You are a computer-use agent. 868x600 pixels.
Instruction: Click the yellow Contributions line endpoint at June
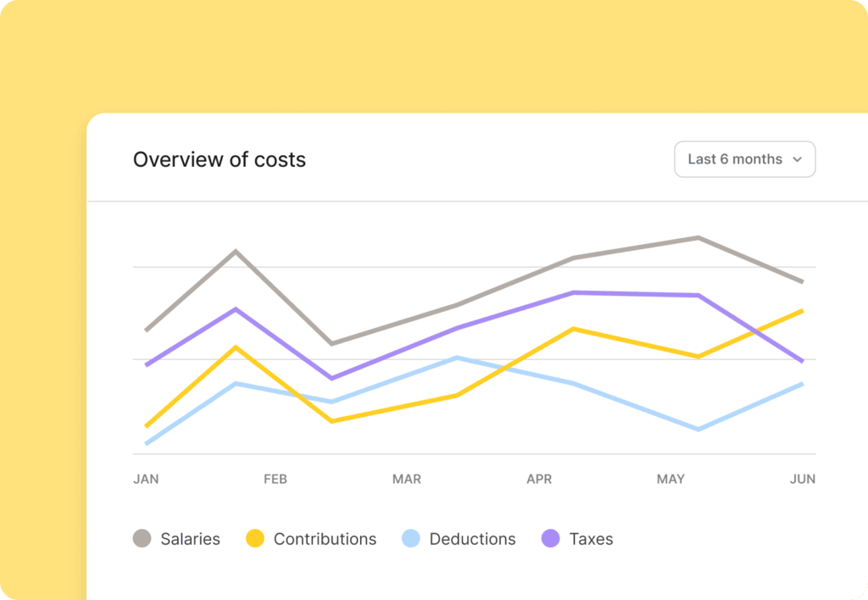pos(801,311)
